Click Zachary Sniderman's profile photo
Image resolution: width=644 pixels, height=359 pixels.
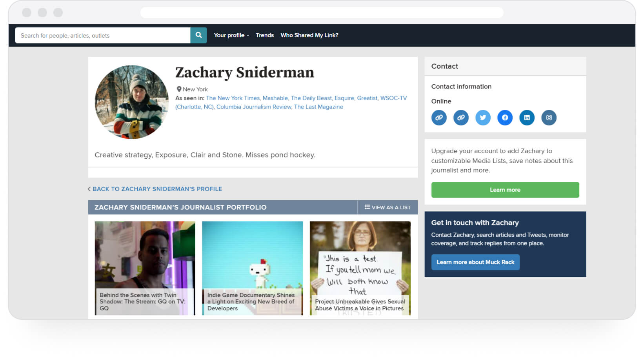(132, 102)
